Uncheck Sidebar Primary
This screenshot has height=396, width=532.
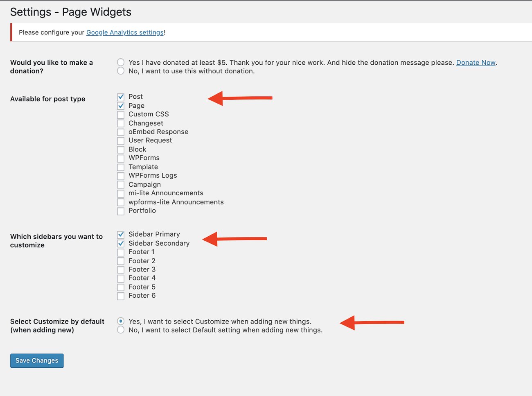pyautogui.click(x=121, y=234)
